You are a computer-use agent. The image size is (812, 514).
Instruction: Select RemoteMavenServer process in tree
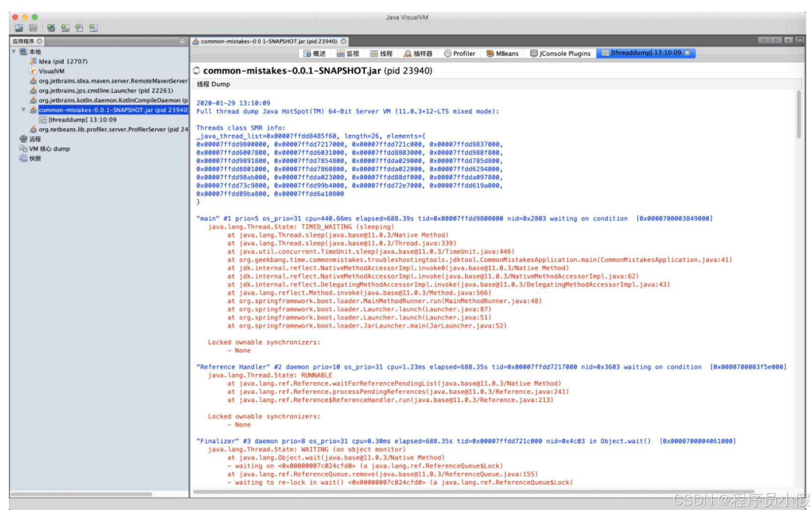coord(109,81)
